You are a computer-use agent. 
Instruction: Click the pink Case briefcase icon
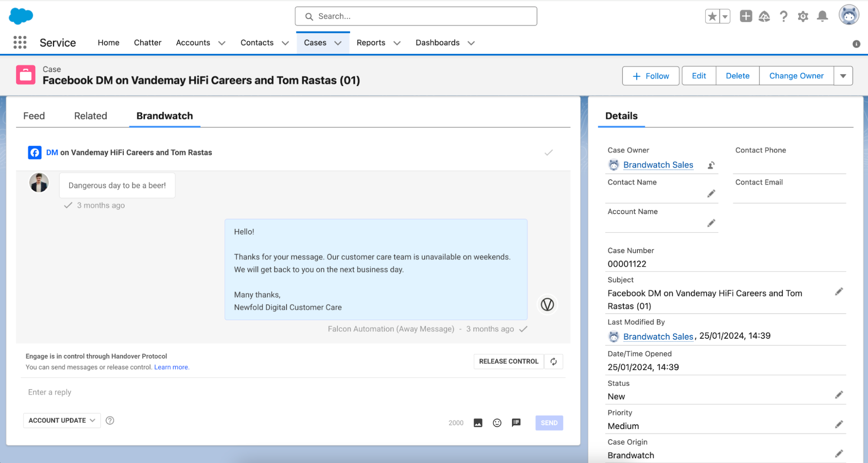[x=26, y=75]
